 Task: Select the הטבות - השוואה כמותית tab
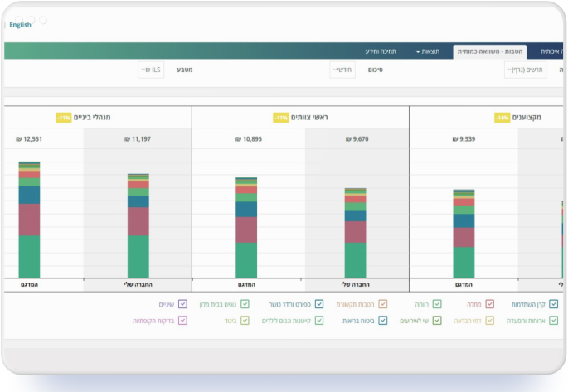coord(488,51)
